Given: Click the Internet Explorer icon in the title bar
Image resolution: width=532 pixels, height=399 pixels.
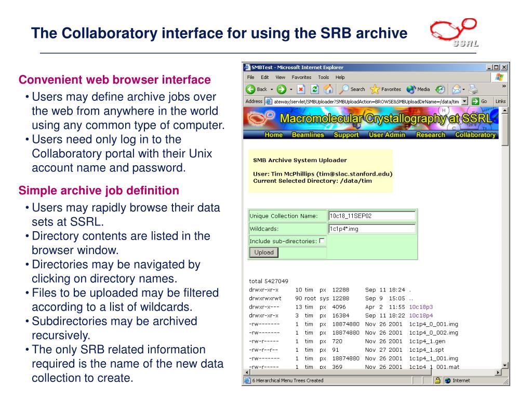Looking at the screenshot, I should click(x=247, y=67).
